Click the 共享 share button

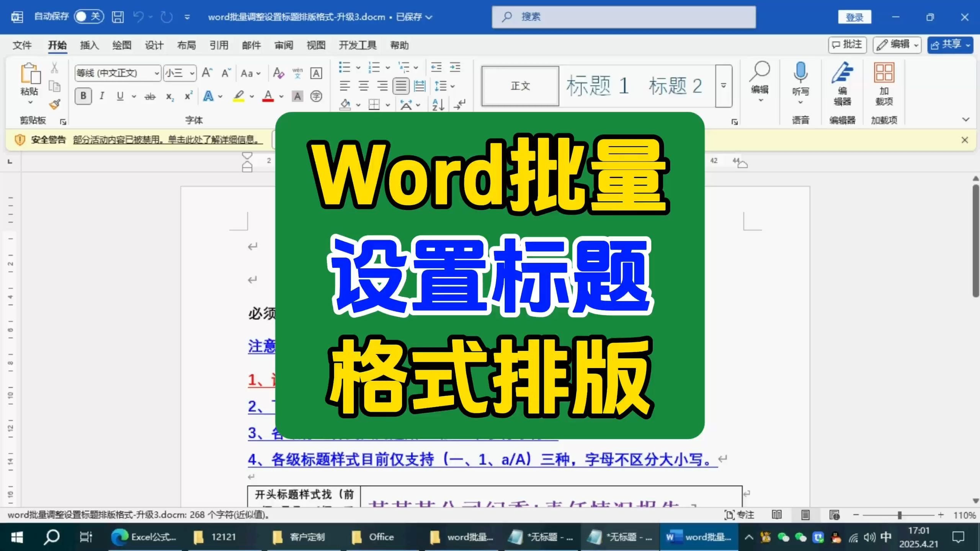tap(950, 45)
